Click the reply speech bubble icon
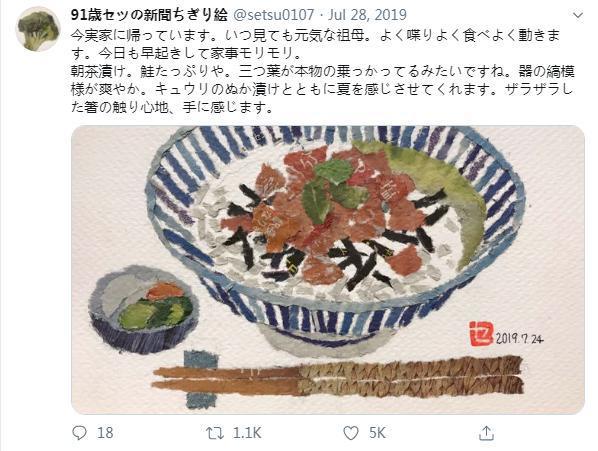This screenshot has width=598, height=451. [x=79, y=433]
